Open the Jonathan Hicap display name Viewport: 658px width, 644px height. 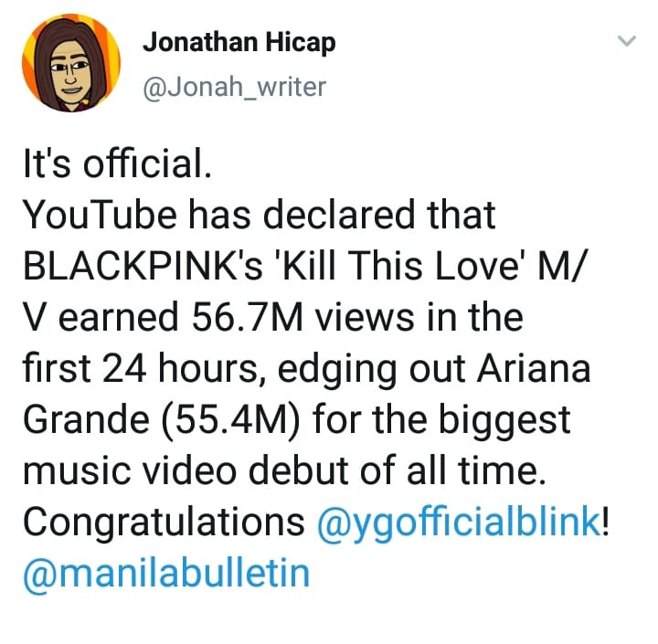click(x=239, y=43)
